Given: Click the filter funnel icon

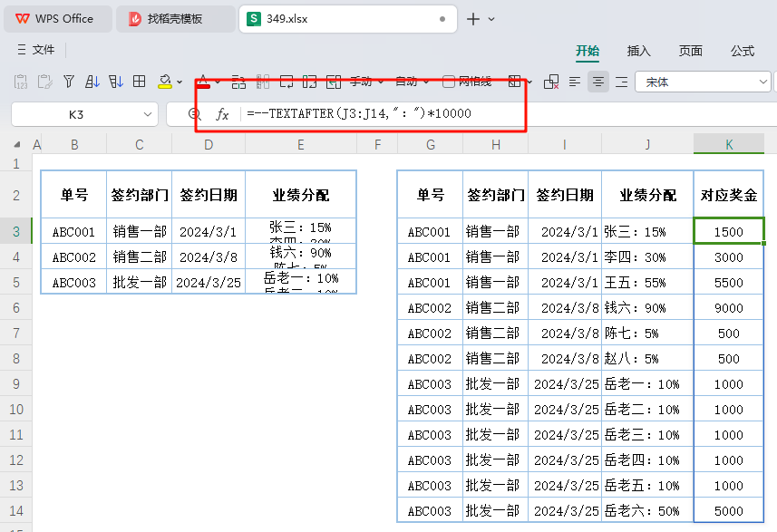Looking at the screenshot, I should pyautogui.click(x=69, y=82).
